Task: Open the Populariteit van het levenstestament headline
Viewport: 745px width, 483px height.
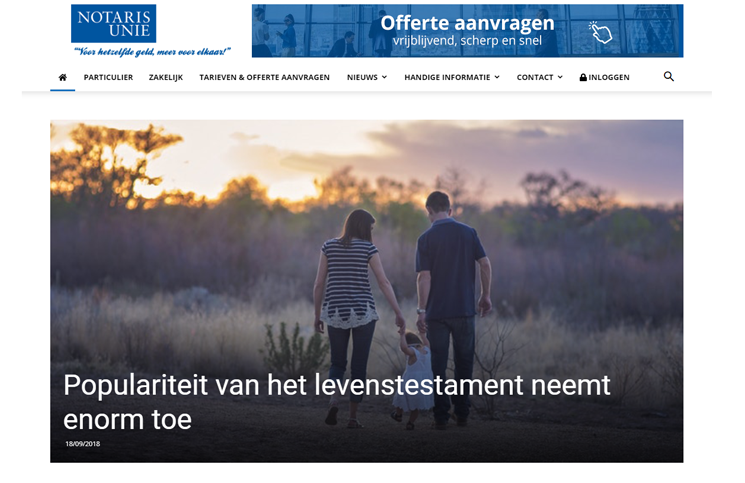Action: coord(336,402)
